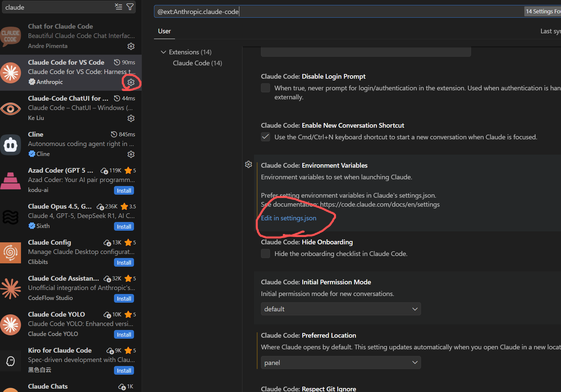Open the Environment Variables setting gear menu
This screenshot has height=392, width=561.
248,164
